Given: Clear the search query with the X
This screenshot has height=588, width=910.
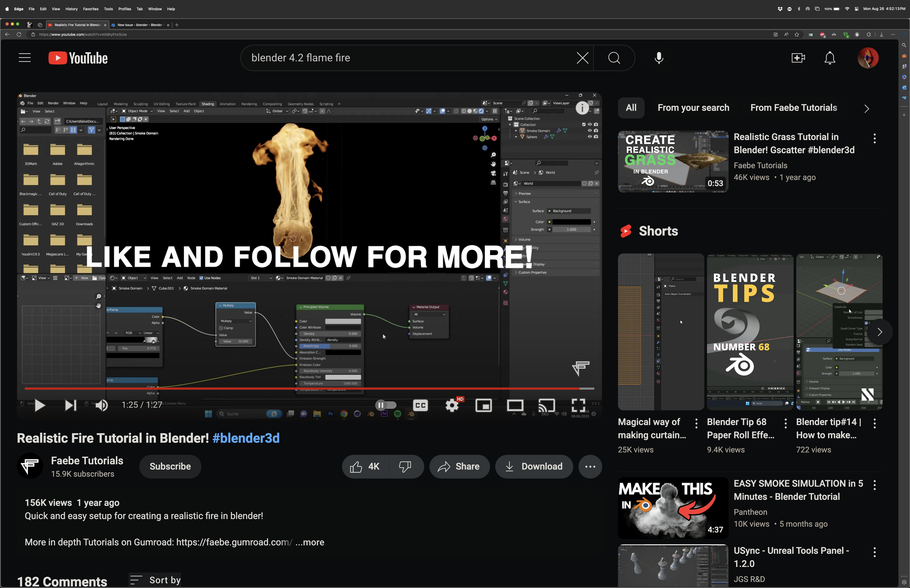Looking at the screenshot, I should (x=582, y=58).
